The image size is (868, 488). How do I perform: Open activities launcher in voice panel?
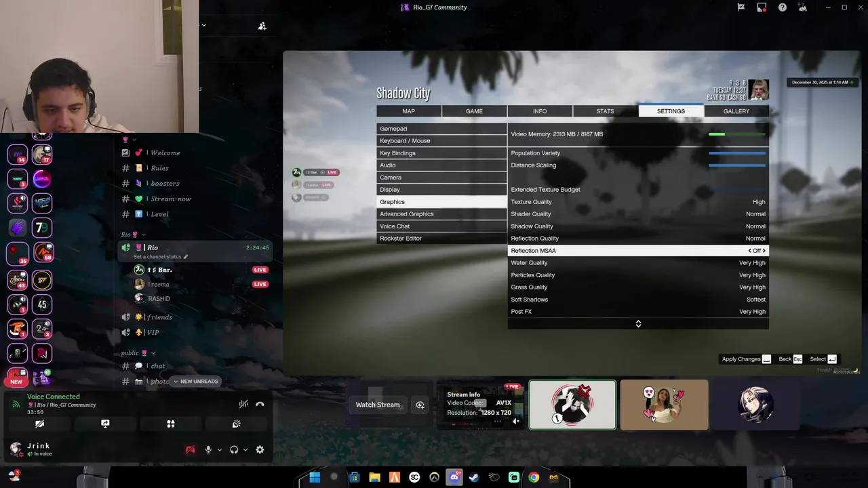click(171, 424)
